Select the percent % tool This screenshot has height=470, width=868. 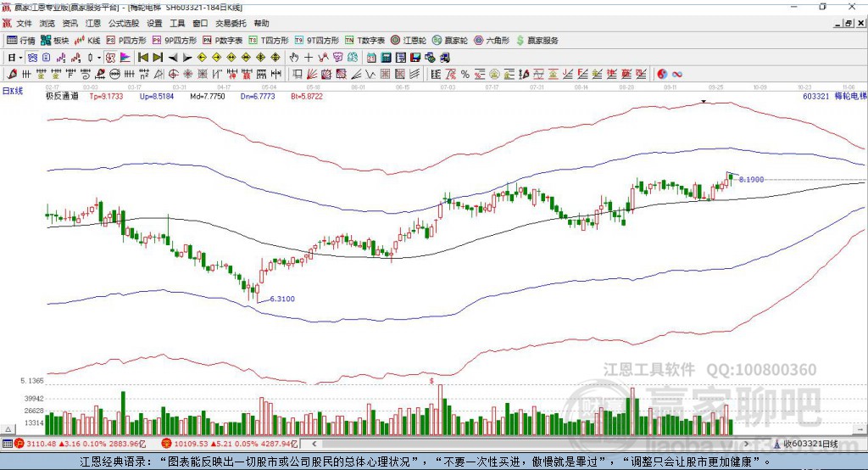(x=465, y=74)
